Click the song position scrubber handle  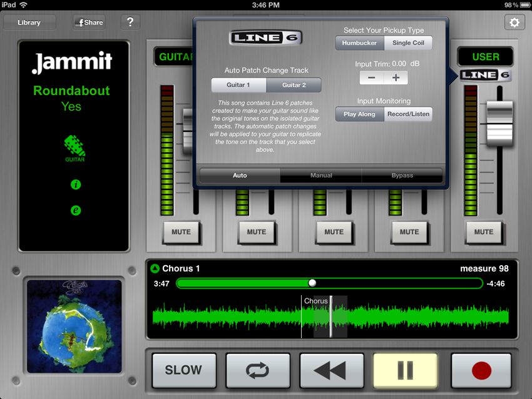tap(312, 283)
